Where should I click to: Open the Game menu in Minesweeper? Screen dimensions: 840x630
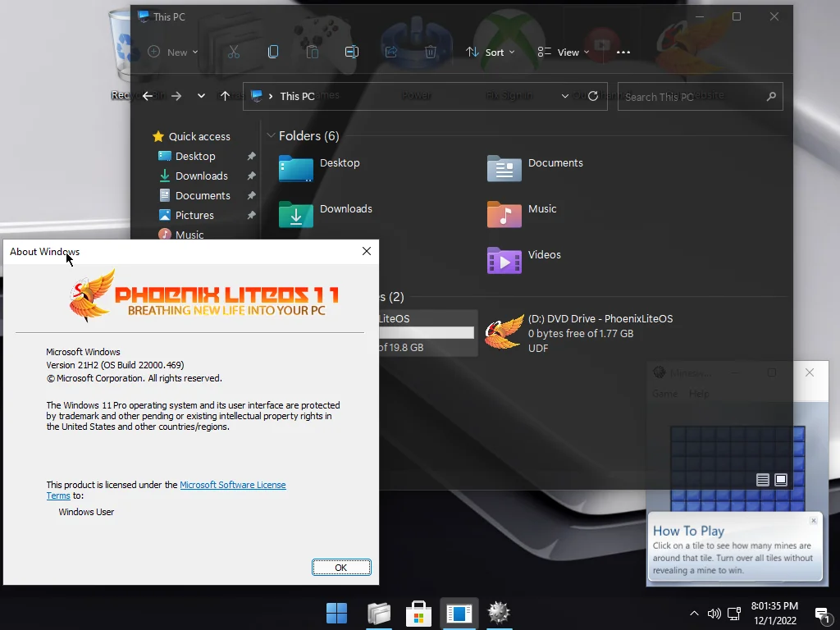pos(664,394)
